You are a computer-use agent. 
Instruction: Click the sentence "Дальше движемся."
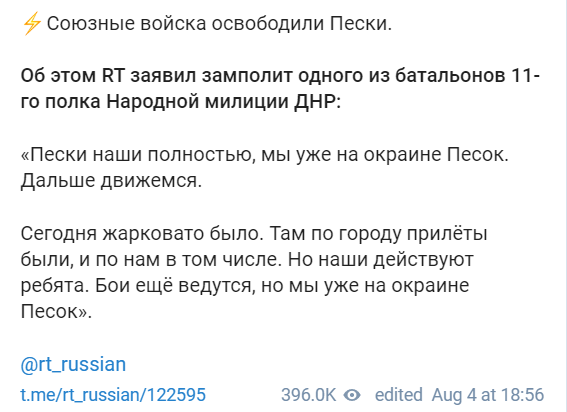point(111,180)
